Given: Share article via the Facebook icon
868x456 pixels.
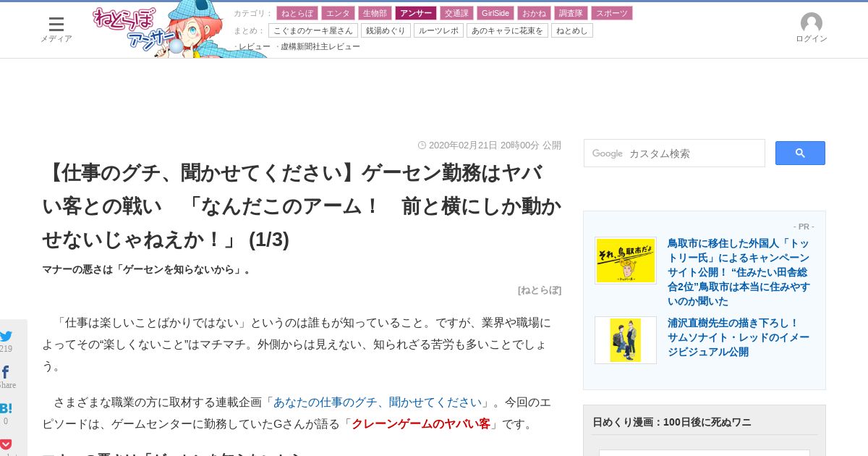Looking at the screenshot, I should pos(6,372).
